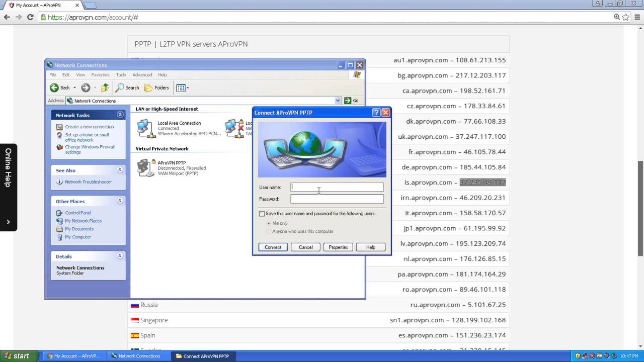The image size is (644, 362).
Task: Click the Chrome user profile icon
Action: click(x=598, y=4)
